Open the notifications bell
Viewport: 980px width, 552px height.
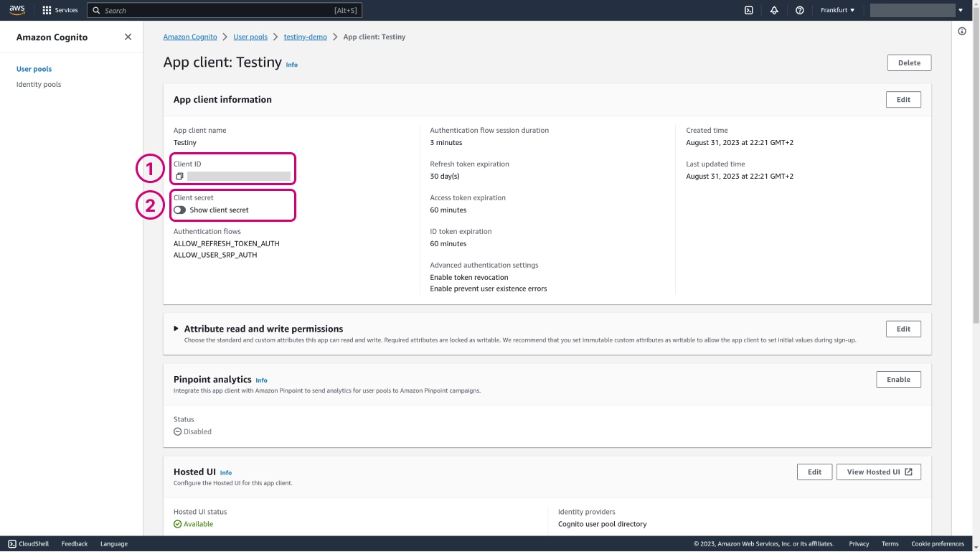(774, 11)
